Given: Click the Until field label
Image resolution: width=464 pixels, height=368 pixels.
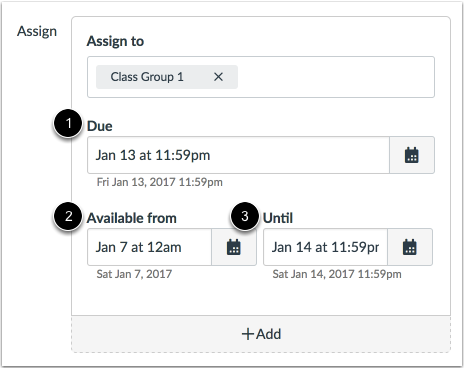Looking at the screenshot, I should pyautogui.click(x=278, y=218).
